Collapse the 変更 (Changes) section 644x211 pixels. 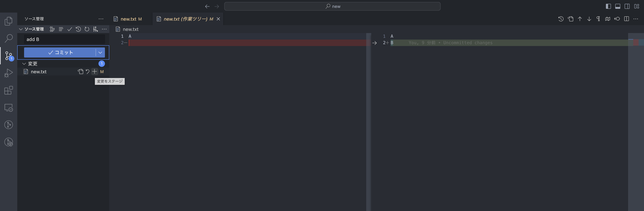point(24,63)
